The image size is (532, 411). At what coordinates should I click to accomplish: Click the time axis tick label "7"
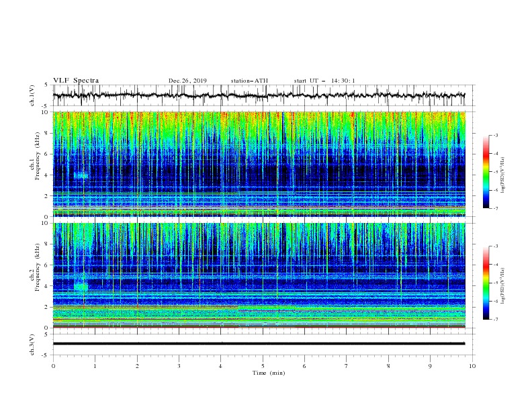pos(347,366)
